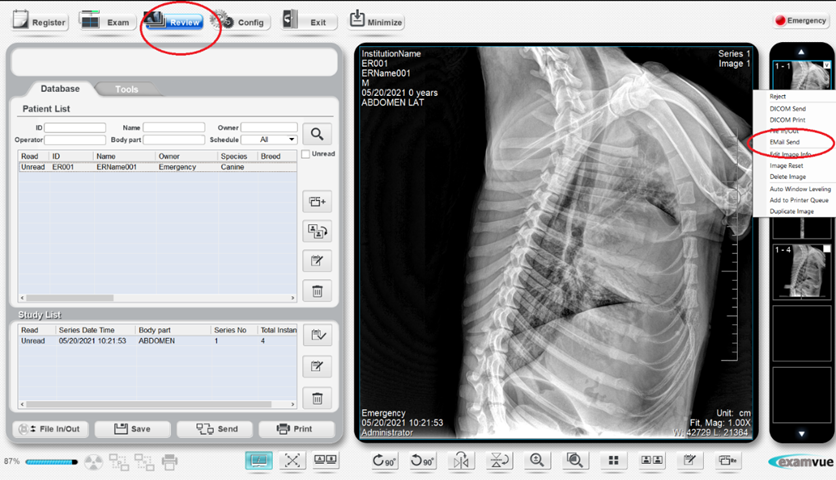This screenshot has height=480, width=836.
Task: Click the 87% disk usage bar
Action: click(52, 462)
